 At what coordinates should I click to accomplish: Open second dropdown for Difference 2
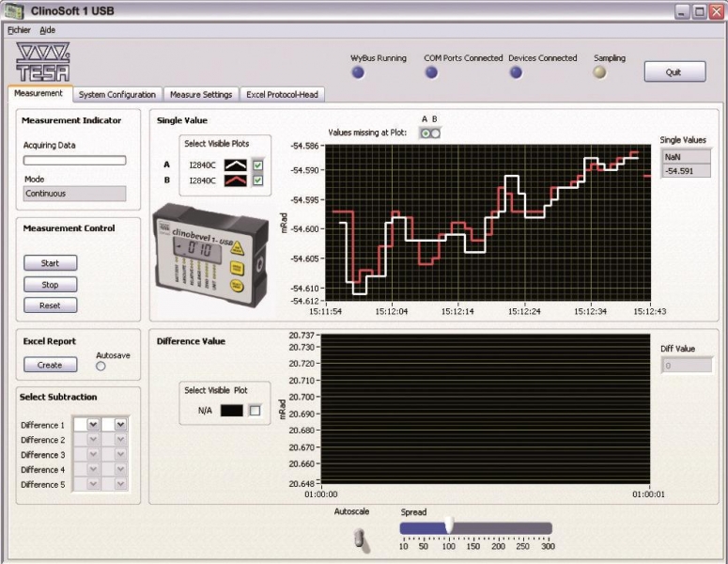(x=121, y=440)
